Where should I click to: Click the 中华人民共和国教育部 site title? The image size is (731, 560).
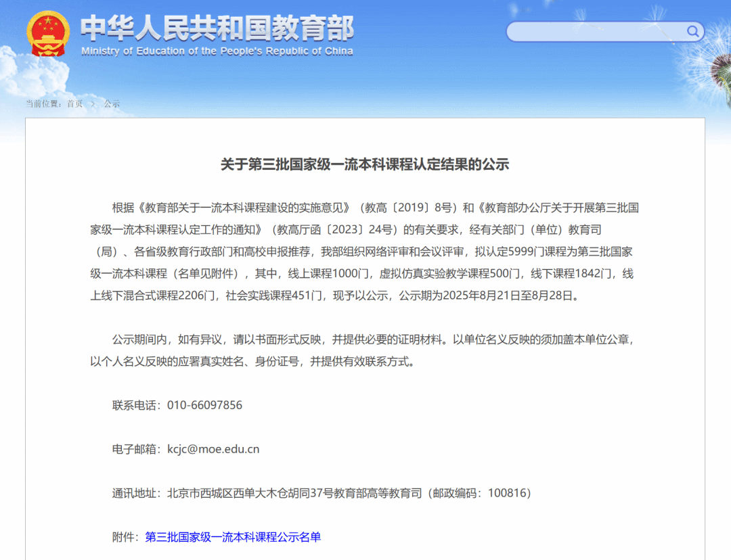217,28
